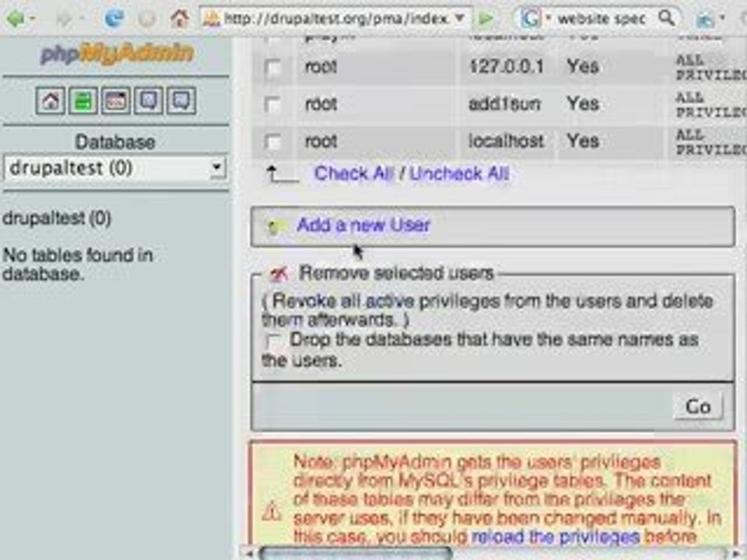
Task: Reload the page with refresh icon
Action: click(x=114, y=19)
